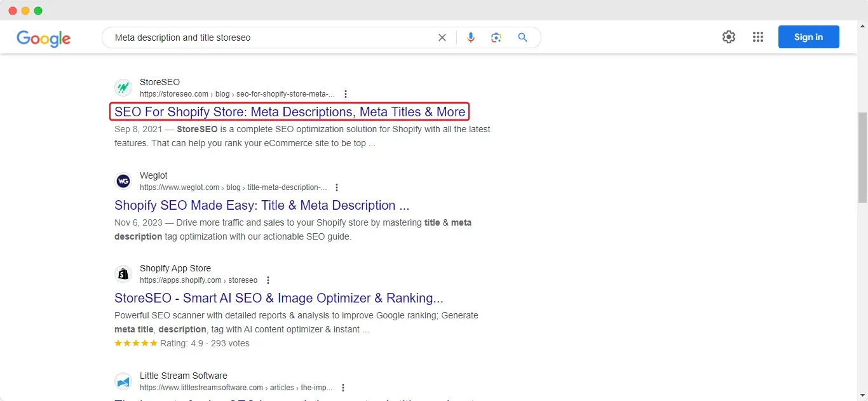Open the three-dot menu for Little Stream Software result
Image resolution: width=868 pixels, height=401 pixels.
point(343,388)
